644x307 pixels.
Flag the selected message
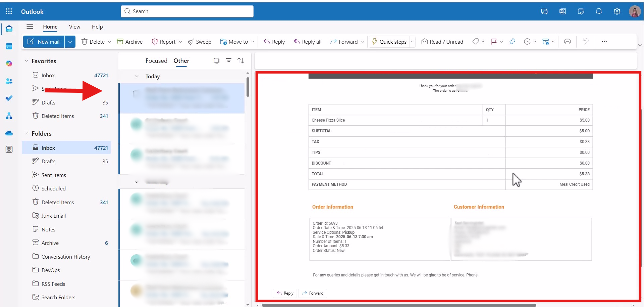click(494, 42)
